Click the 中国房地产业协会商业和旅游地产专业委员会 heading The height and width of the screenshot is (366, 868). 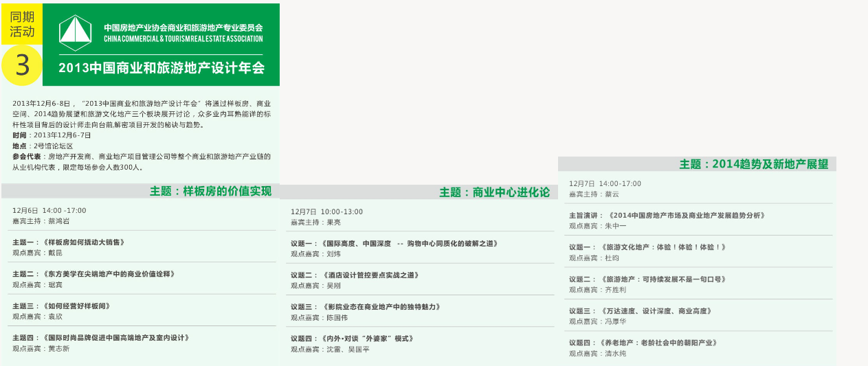[x=183, y=27]
